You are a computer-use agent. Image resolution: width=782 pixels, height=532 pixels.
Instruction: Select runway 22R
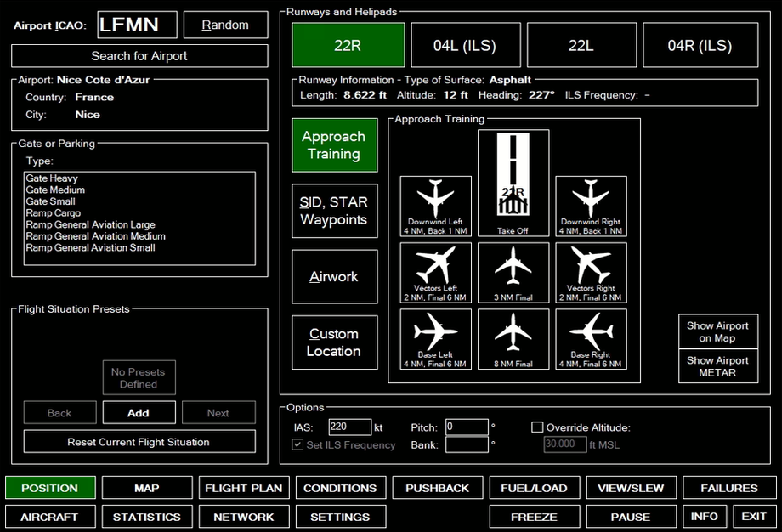click(x=348, y=45)
